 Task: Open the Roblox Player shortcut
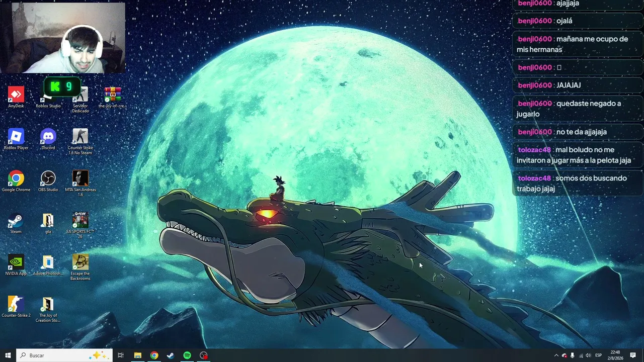(16, 139)
